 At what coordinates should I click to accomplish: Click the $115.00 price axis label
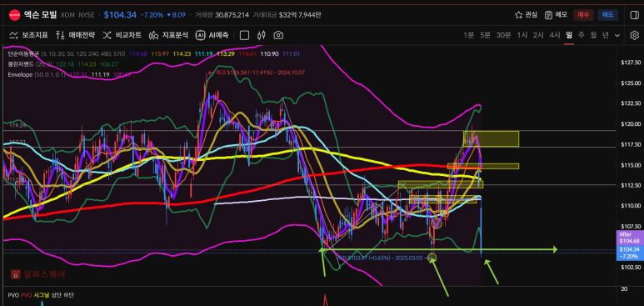click(x=631, y=165)
